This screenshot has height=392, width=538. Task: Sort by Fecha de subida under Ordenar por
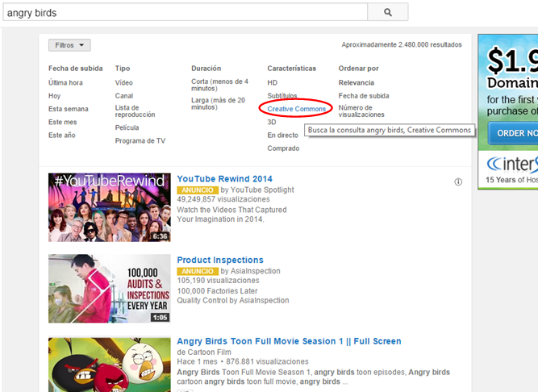pyautogui.click(x=364, y=96)
